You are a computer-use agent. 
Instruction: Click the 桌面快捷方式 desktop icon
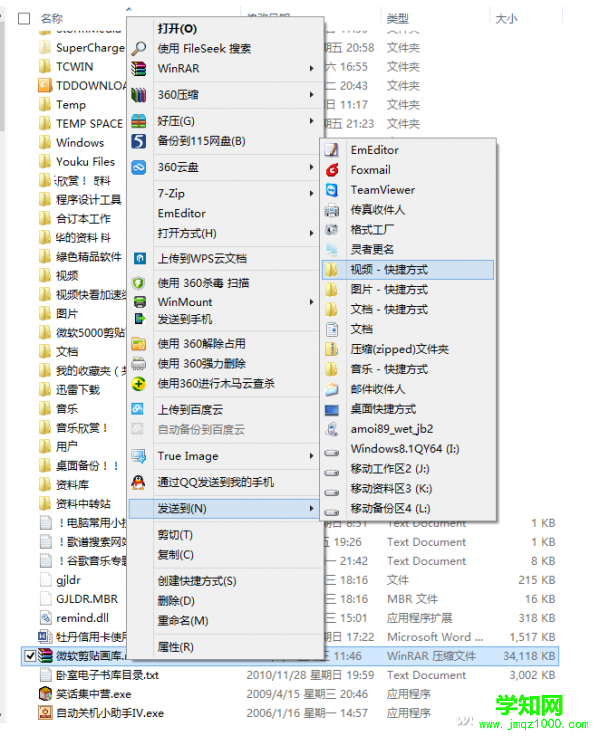332,410
